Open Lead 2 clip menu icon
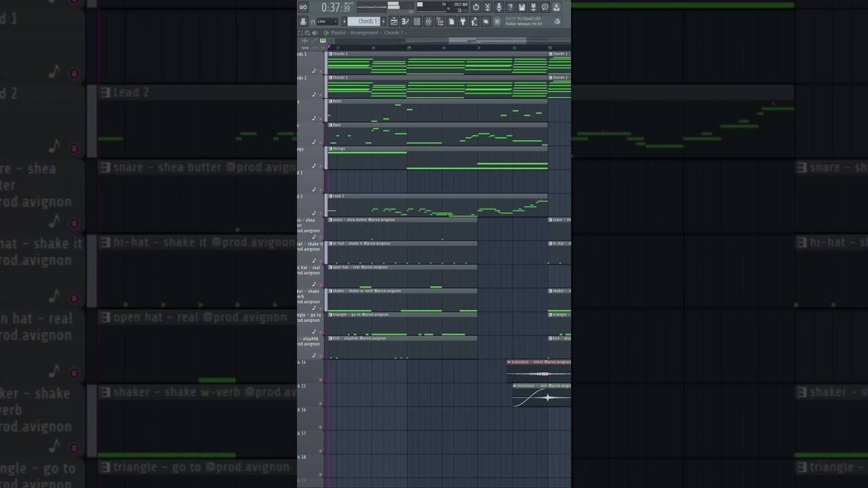868x488 pixels. (x=330, y=196)
